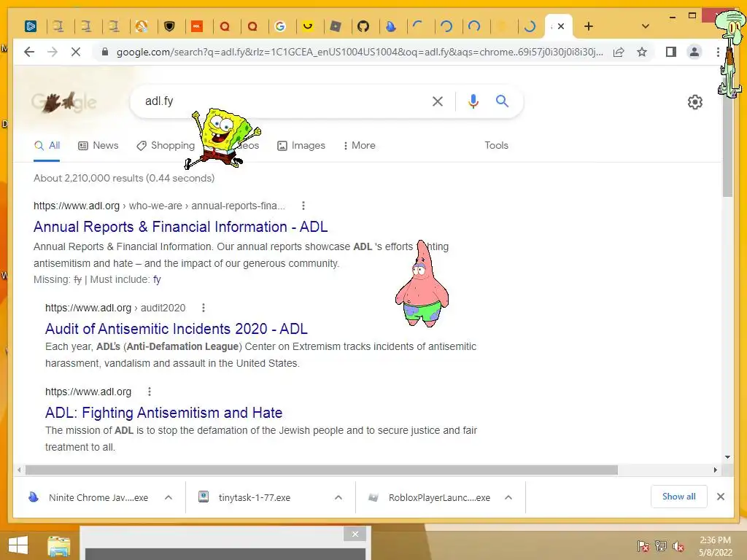Screen dimensions: 747x560
Task: Click the horizontal scroll right arrow
Action: pos(715,470)
